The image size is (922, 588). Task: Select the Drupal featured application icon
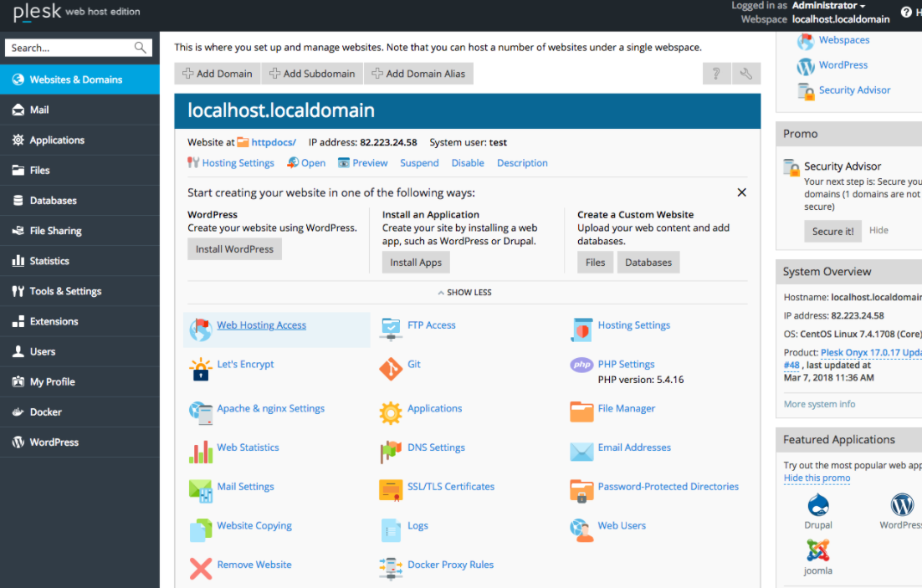(x=818, y=505)
